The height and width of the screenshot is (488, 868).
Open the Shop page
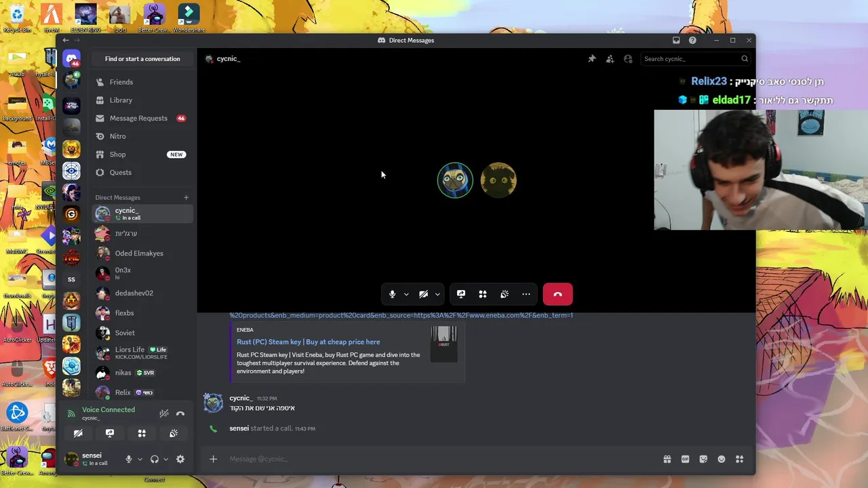[x=142, y=155]
